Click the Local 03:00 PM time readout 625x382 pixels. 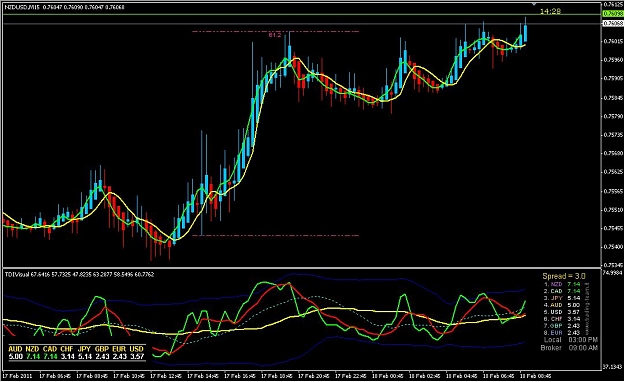(x=571, y=340)
